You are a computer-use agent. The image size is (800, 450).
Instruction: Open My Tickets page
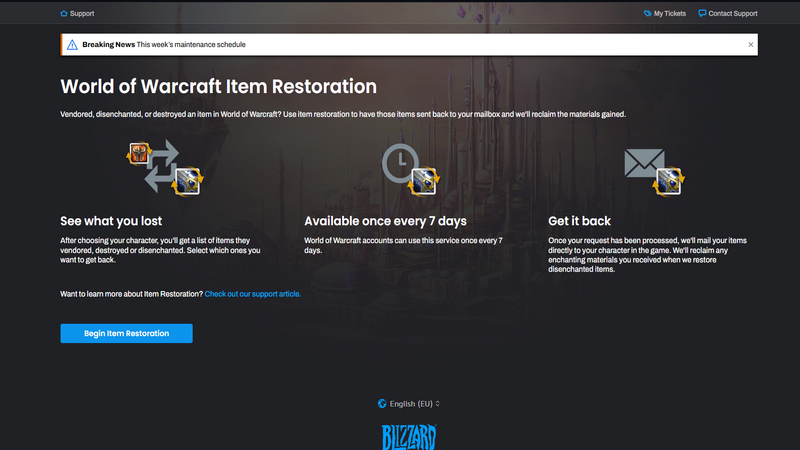[x=664, y=14]
